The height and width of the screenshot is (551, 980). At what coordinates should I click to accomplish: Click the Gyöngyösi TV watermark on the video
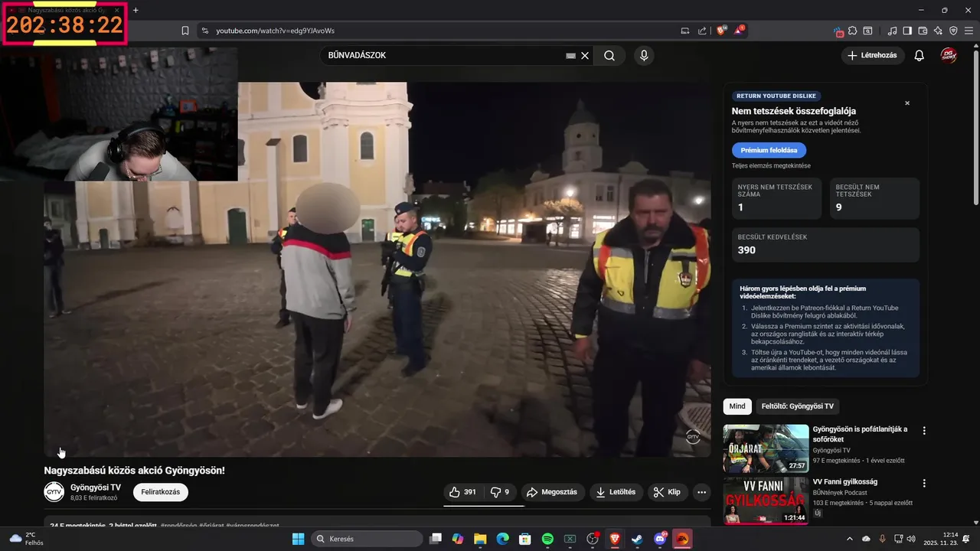(x=693, y=437)
